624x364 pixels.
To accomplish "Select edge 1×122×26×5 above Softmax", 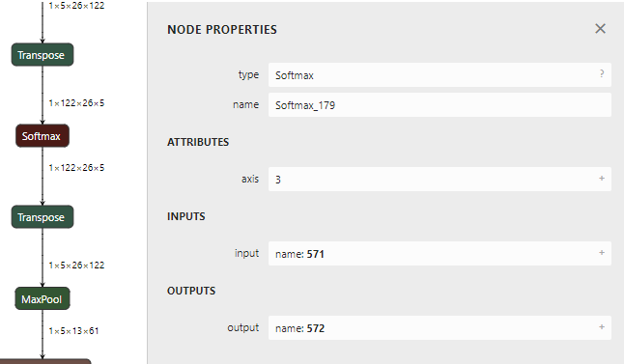I will (x=76, y=103).
